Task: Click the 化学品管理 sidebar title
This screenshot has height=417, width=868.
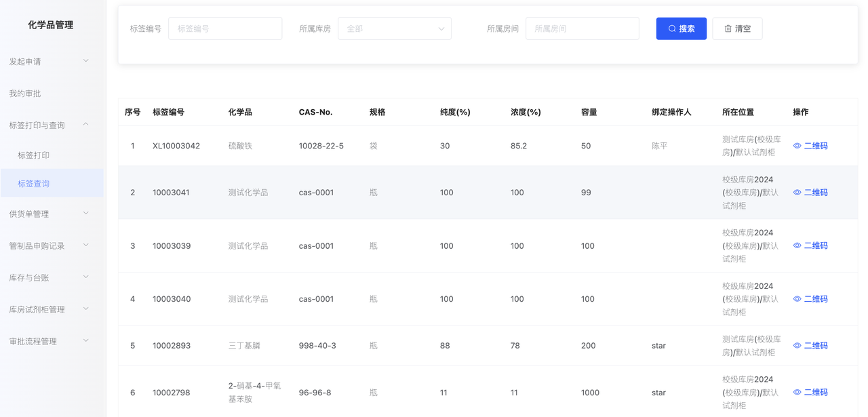Action: (51, 25)
